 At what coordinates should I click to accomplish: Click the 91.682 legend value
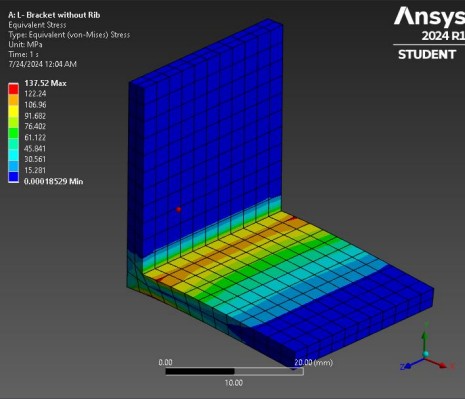coord(35,116)
